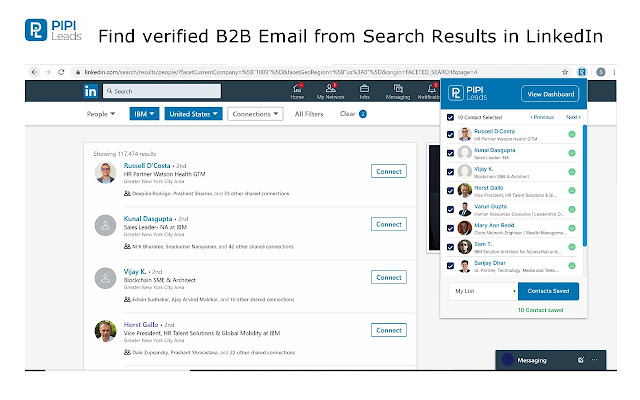Connect with Kunal Dasgupta
Image resolution: width=640 pixels, height=400 pixels.
[x=389, y=224]
